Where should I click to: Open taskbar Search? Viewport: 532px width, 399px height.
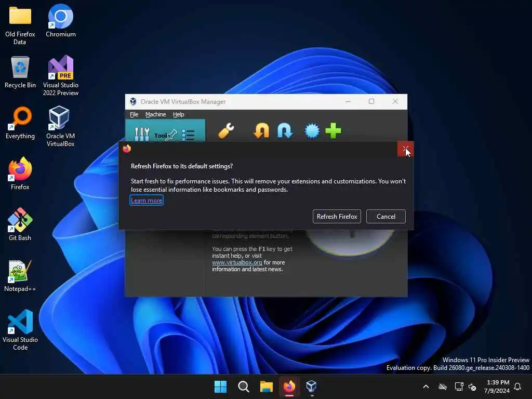pyautogui.click(x=244, y=387)
